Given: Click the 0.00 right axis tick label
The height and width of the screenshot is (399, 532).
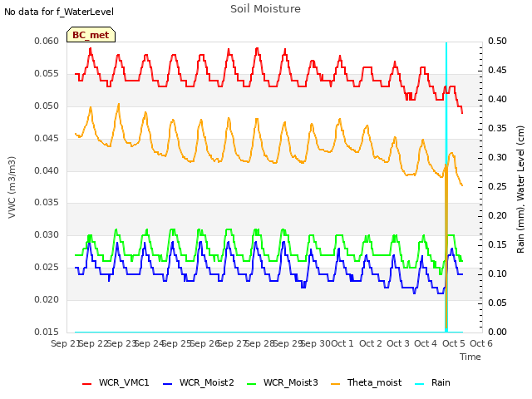Looking at the screenshot, I should 497,332.
